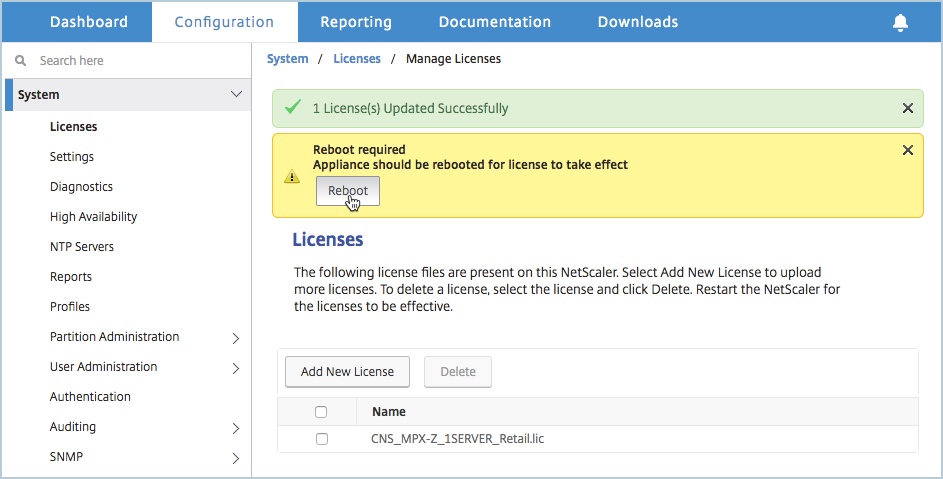
Task: Follow the Licenses breadcrumb link
Action: [x=357, y=58]
